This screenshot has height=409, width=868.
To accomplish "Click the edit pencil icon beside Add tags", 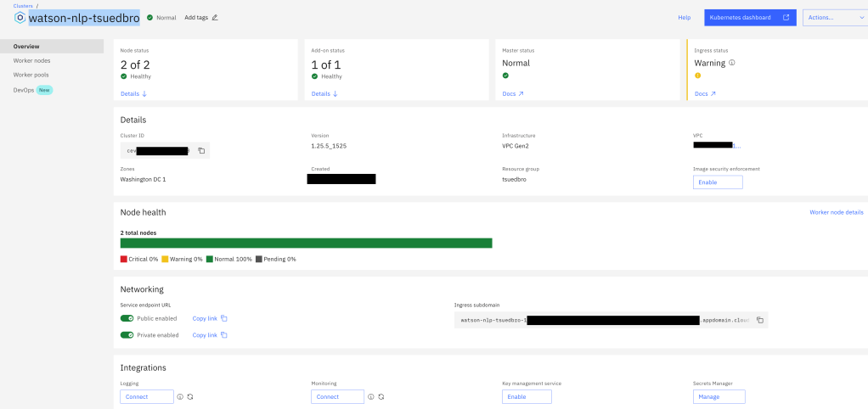I will point(215,17).
